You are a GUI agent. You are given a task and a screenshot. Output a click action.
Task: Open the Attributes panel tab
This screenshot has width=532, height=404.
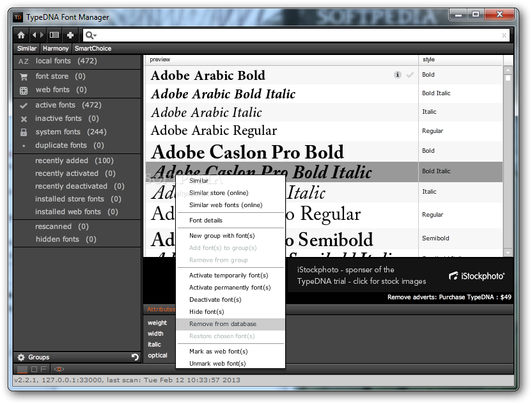161,309
